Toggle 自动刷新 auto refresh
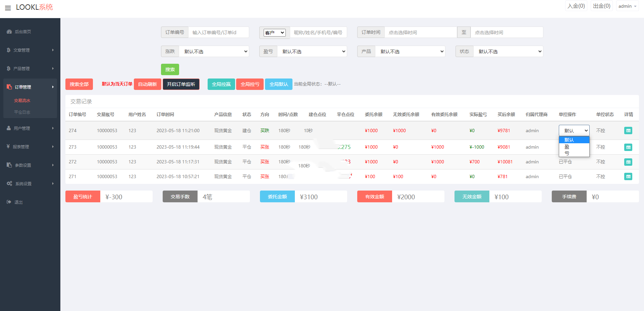Screen dimensions: 644x311 point(147,84)
